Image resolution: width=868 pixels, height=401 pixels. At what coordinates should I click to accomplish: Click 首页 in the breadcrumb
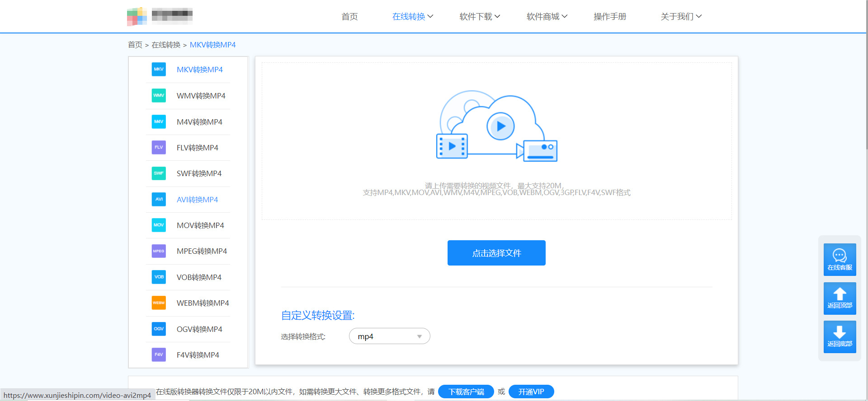click(x=135, y=45)
